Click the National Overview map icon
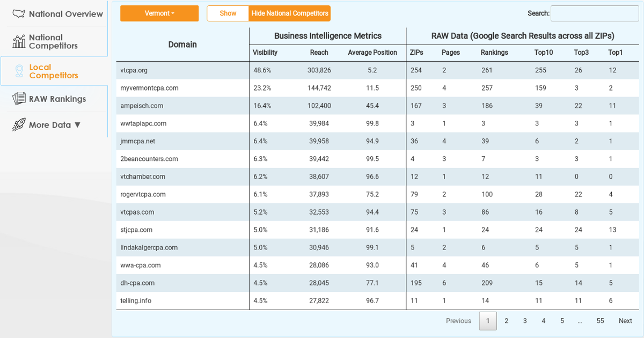This screenshot has width=644, height=338. [19, 14]
